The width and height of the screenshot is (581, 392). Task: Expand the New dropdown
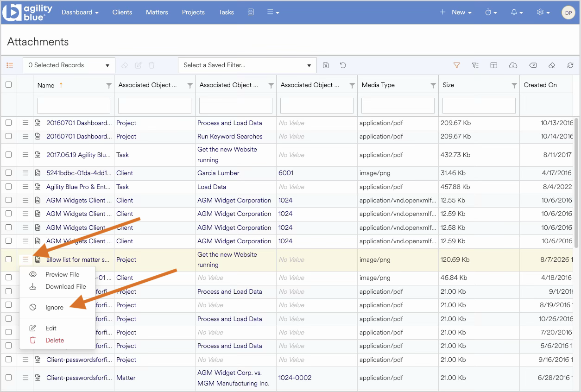pyautogui.click(x=456, y=13)
